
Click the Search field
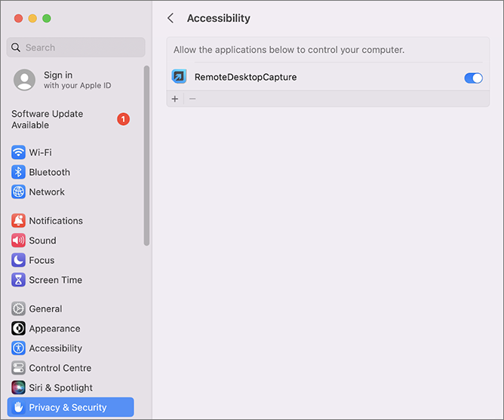pos(75,48)
